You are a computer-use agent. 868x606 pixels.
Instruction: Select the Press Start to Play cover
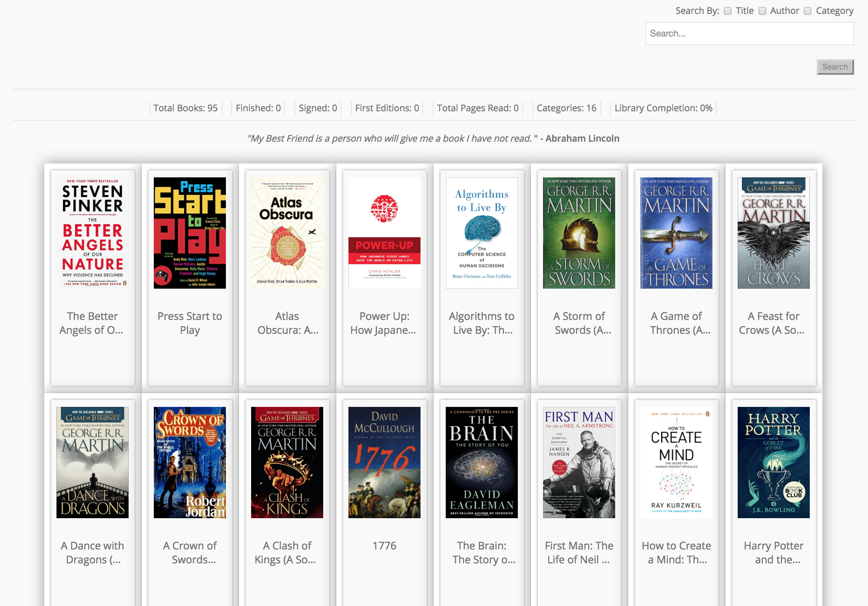(x=190, y=233)
